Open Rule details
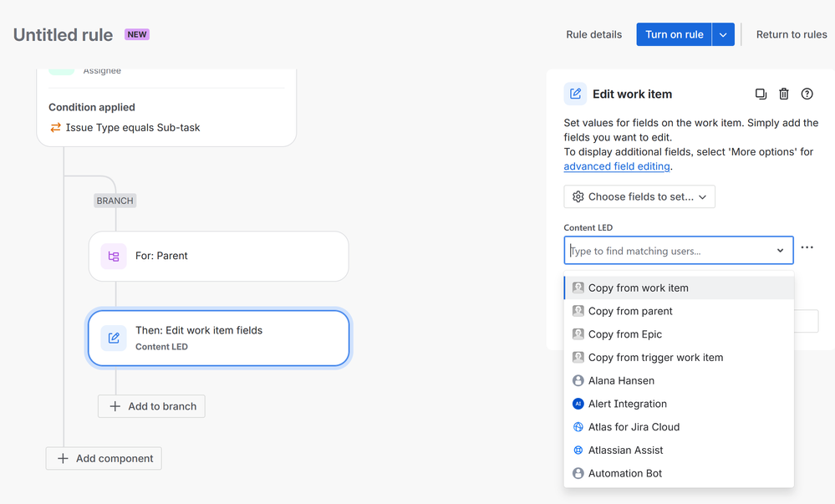The height and width of the screenshot is (504, 835). (593, 34)
